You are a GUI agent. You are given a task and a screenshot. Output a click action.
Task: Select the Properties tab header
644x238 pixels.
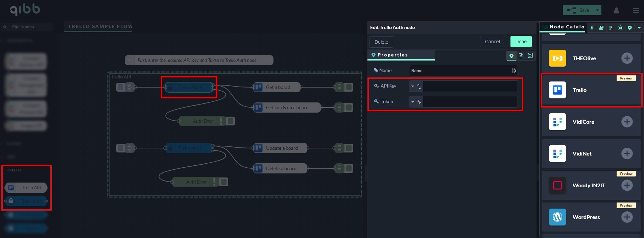tap(401, 55)
